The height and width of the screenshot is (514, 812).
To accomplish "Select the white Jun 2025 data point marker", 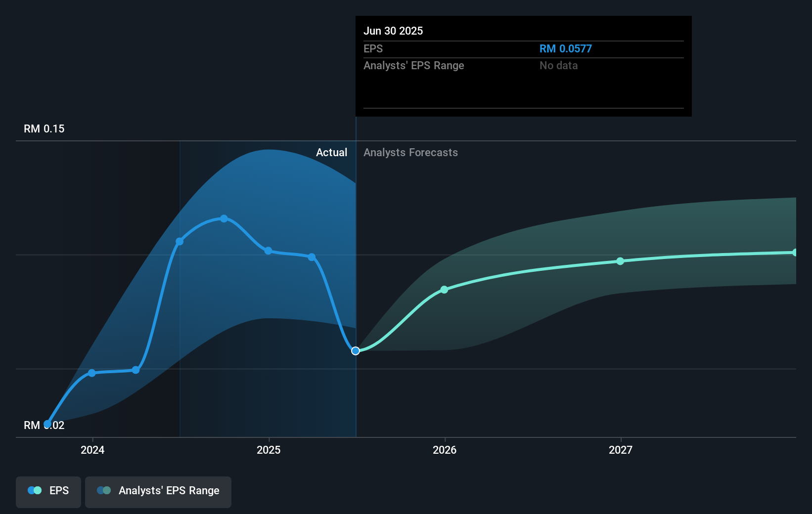I will click(355, 351).
